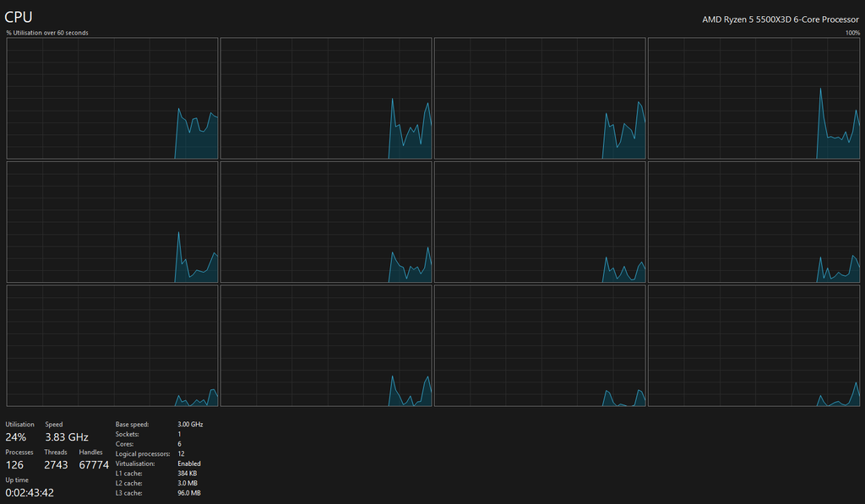Click the first logical processor graph
The height and width of the screenshot is (504, 865).
pos(112,98)
